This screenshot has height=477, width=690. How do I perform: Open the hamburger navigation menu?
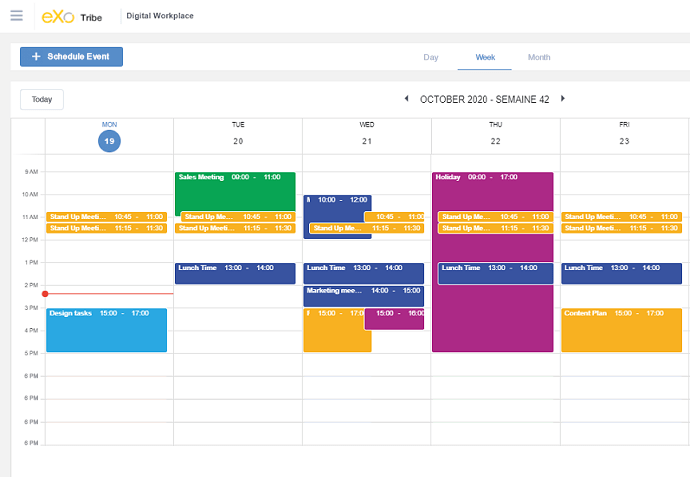click(16, 16)
